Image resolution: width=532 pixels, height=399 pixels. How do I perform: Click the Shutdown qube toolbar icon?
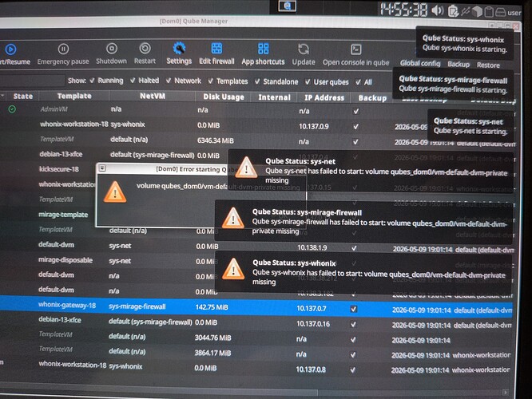click(x=112, y=49)
